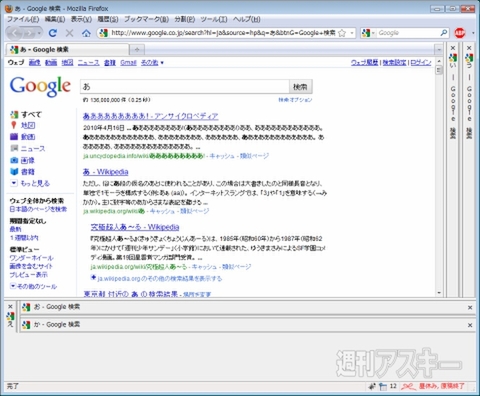Click the Google logo
This screenshot has height=396, width=480.
coord(40,86)
